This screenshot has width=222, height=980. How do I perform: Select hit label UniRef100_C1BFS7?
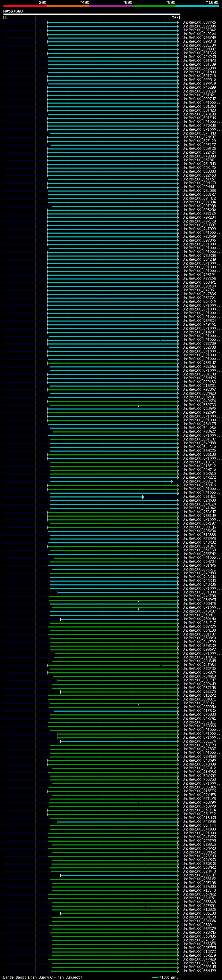tap(199, 462)
